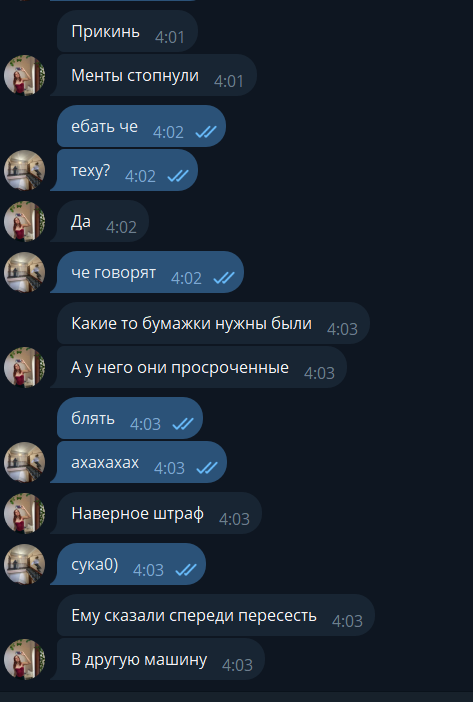Click the read checkmarks on 'ебать че'

coord(206,132)
